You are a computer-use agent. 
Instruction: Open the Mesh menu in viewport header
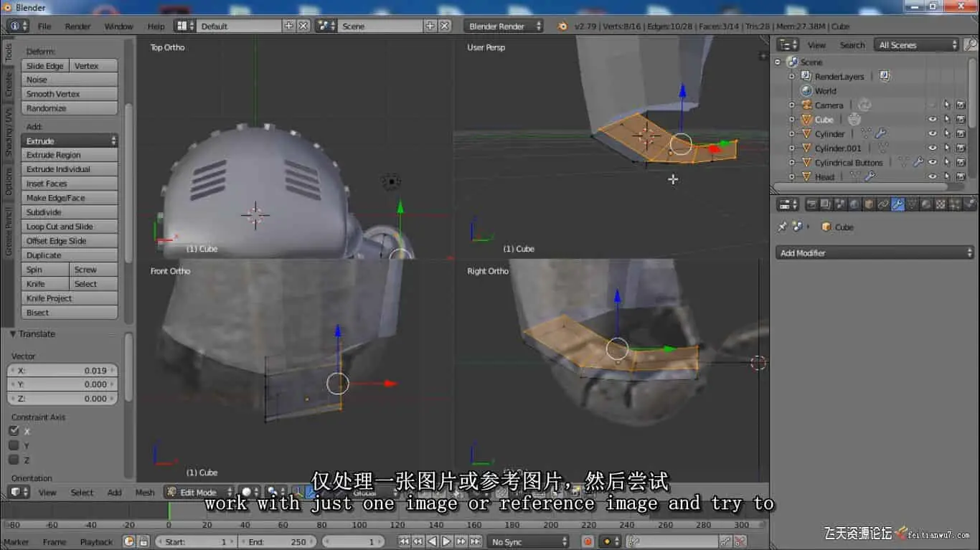[x=145, y=492]
